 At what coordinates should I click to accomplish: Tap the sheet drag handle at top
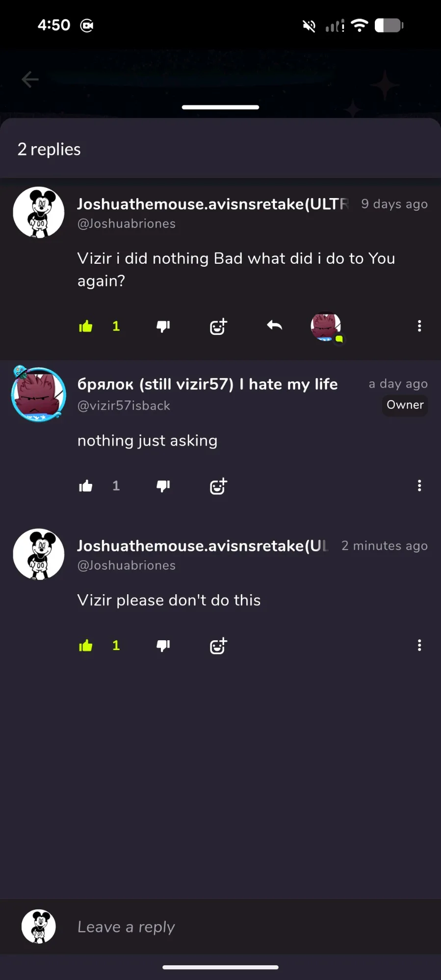click(x=220, y=107)
